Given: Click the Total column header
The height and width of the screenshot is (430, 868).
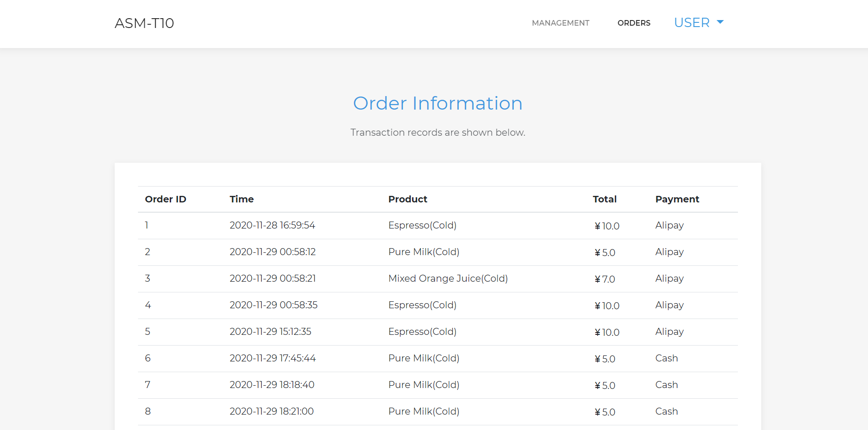Looking at the screenshot, I should (x=604, y=199).
